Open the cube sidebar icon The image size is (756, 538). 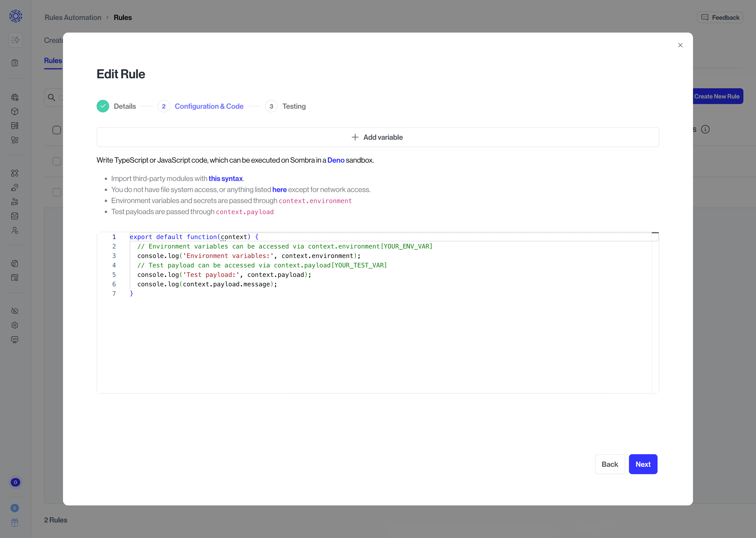click(x=15, y=112)
